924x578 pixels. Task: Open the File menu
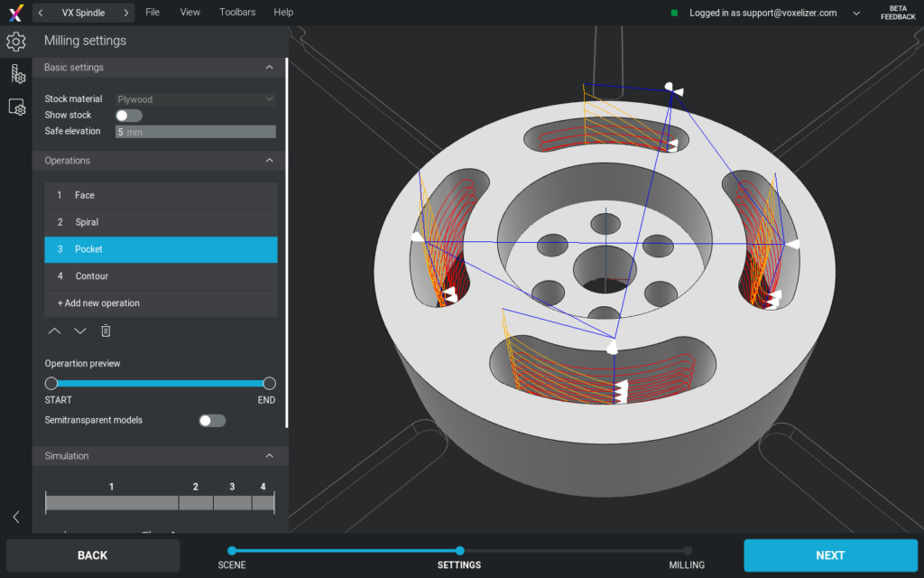click(152, 12)
